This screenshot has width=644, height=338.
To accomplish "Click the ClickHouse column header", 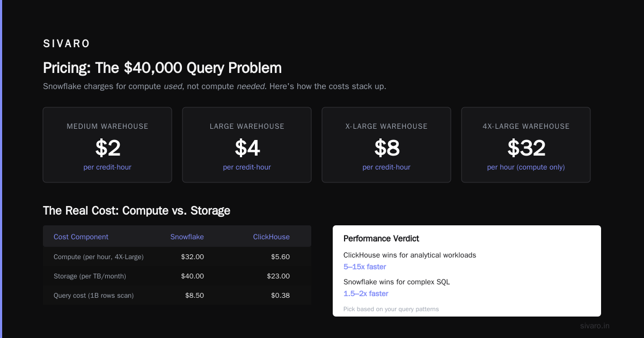I will click(272, 237).
